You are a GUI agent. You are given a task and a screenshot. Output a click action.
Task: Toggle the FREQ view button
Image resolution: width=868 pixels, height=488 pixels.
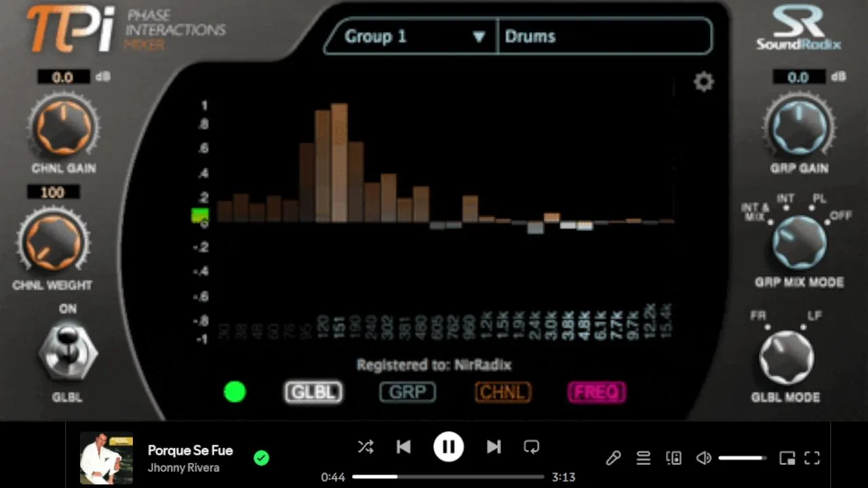(x=597, y=392)
